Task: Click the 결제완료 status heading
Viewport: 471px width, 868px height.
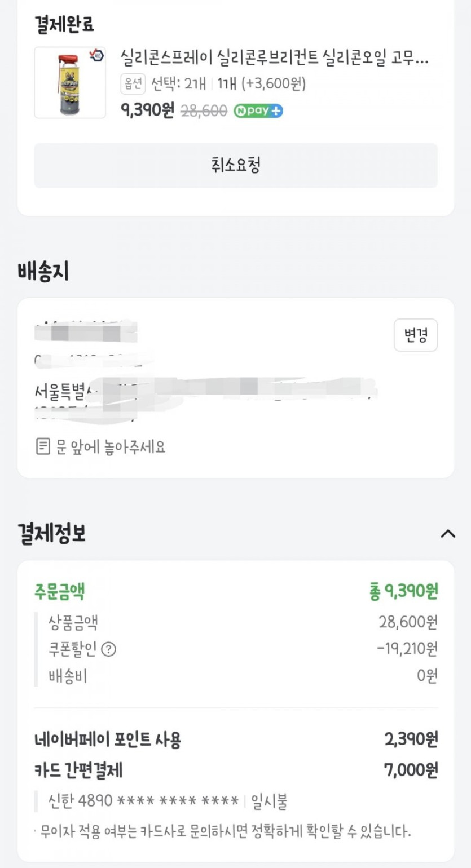Action: pyautogui.click(x=64, y=24)
